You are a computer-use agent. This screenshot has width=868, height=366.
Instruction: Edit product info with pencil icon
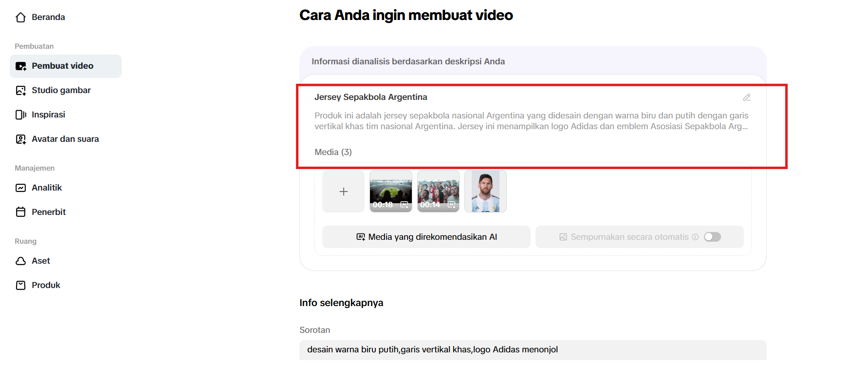(x=746, y=97)
